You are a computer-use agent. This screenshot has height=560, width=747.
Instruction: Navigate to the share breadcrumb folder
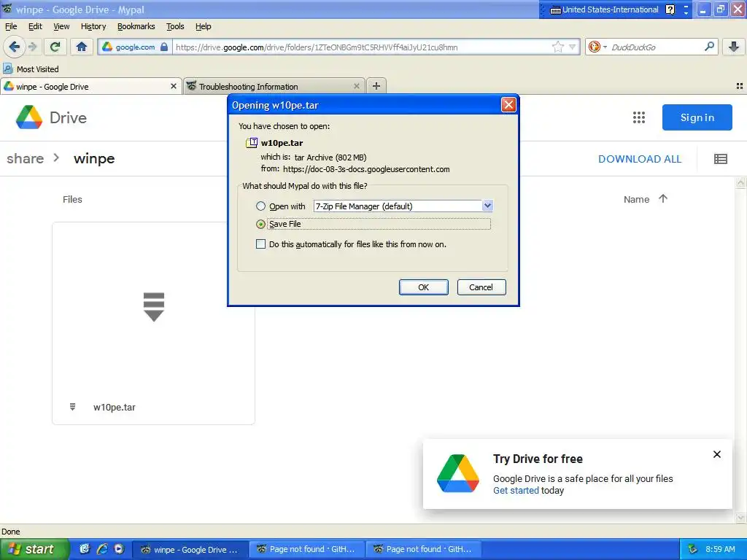pyautogui.click(x=26, y=158)
